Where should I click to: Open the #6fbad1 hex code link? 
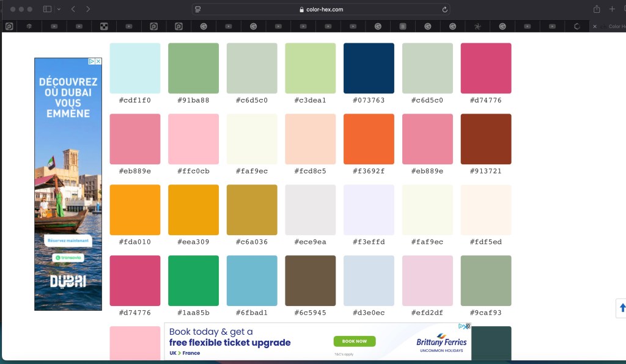252,313
